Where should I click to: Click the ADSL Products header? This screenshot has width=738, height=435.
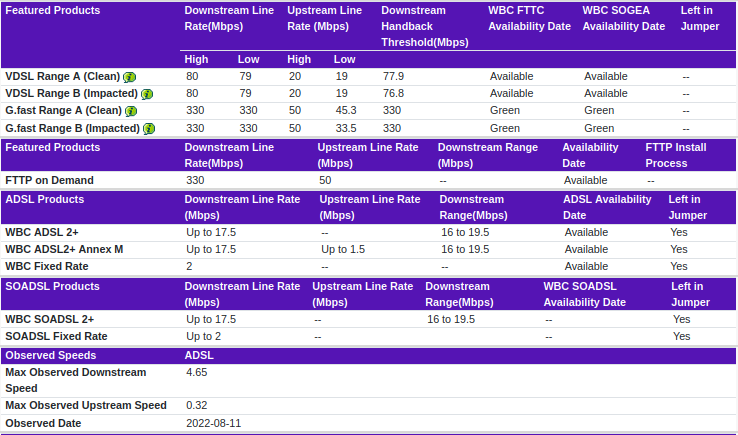pyautogui.click(x=45, y=199)
